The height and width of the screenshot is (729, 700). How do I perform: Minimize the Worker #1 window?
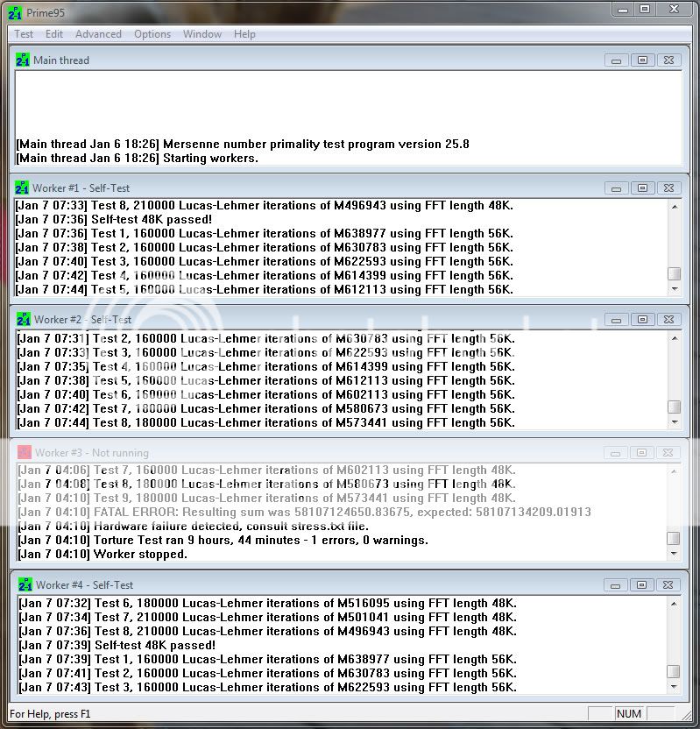[617, 188]
